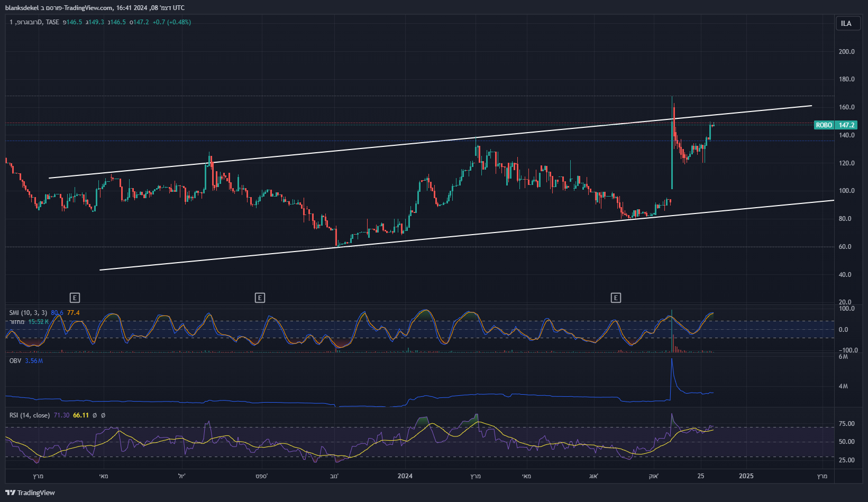
Task: Click the RSI value 71.30
Action: click(61, 415)
